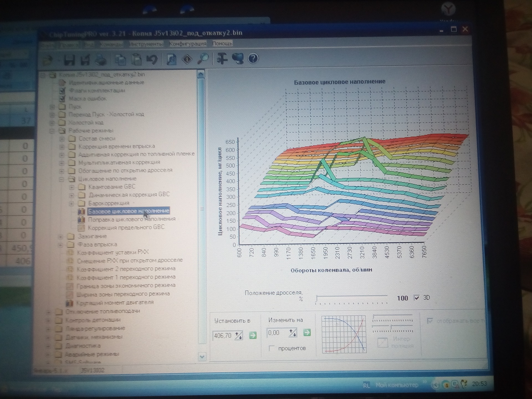This screenshot has width=532, height=399.
Task: Open the Помощь menu
Action: click(x=222, y=44)
